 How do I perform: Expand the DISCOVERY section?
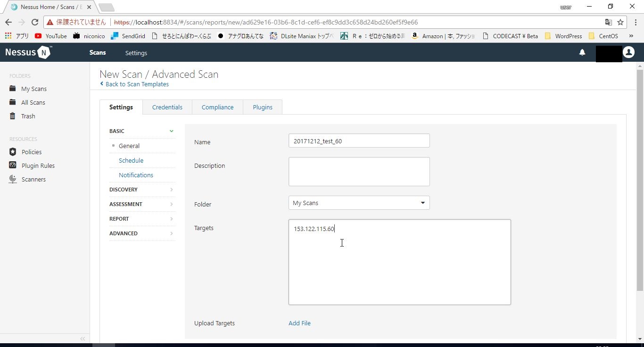point(142,190)
